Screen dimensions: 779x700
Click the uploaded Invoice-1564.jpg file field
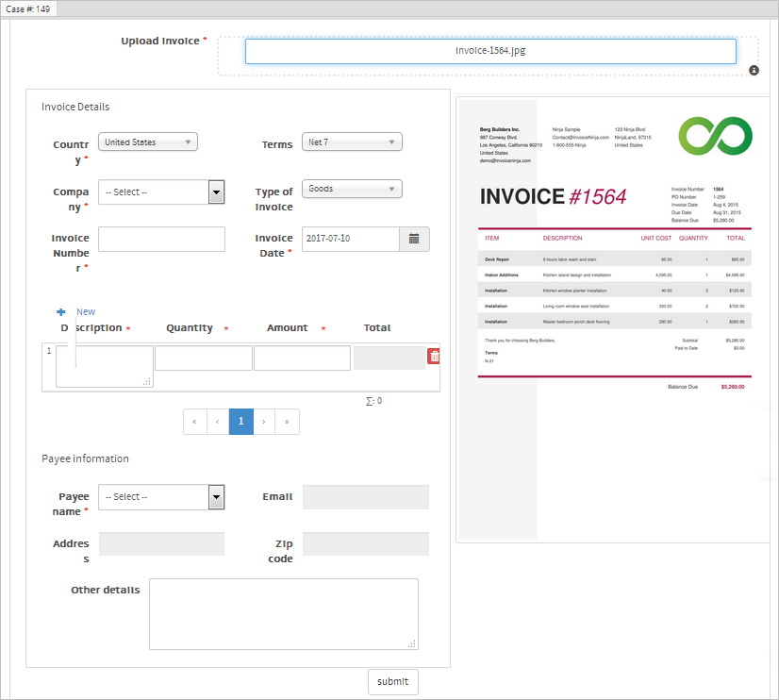[490, 51]
